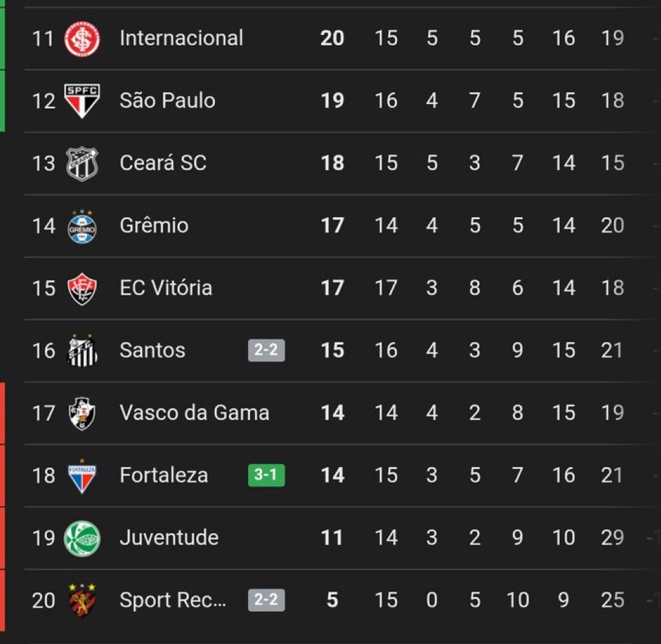The image size is (661, 644).
Task: Click the Fortaleza club crest
Action: coord(82,475)
